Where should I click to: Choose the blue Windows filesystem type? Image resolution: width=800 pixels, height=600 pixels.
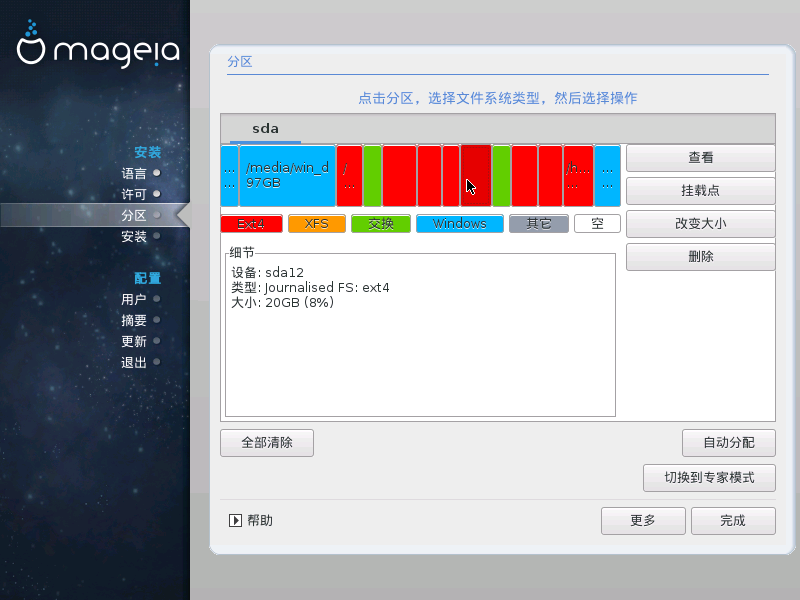460,224
